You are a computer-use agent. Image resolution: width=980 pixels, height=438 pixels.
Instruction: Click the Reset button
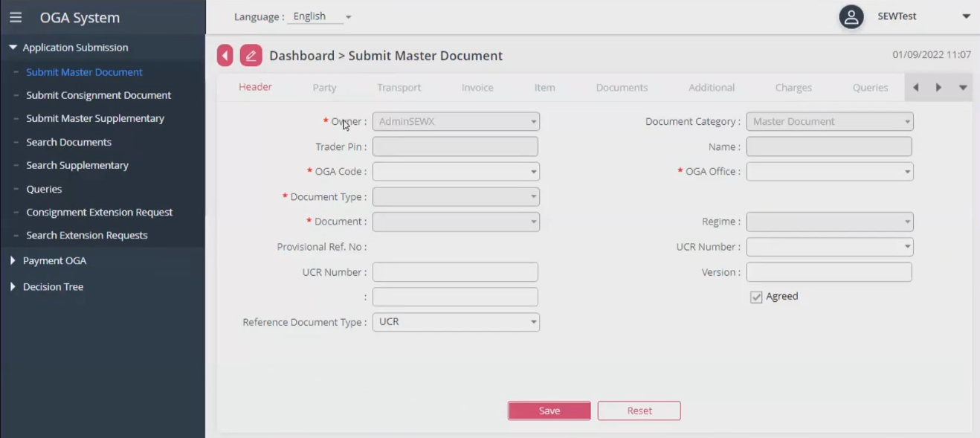(639, 410)
